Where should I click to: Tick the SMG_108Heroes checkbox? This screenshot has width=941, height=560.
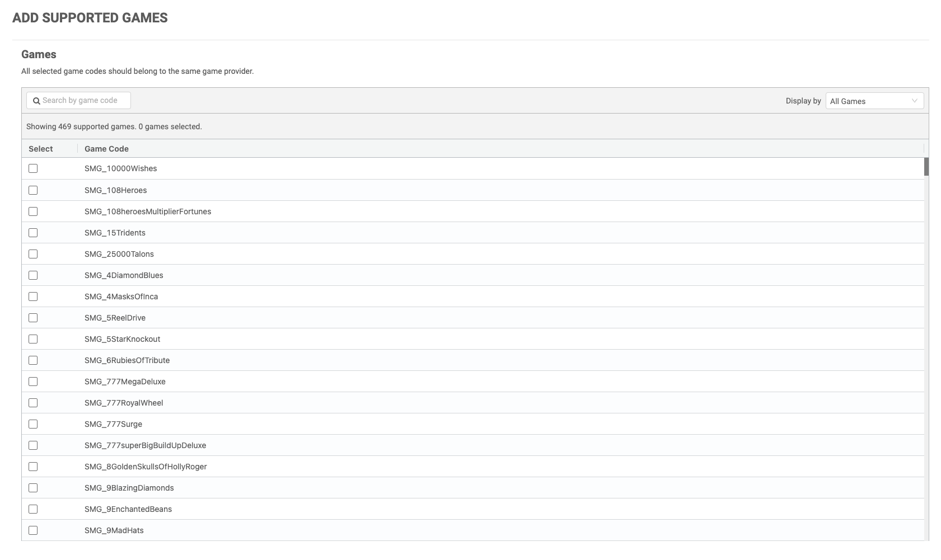tap(33, 190)
